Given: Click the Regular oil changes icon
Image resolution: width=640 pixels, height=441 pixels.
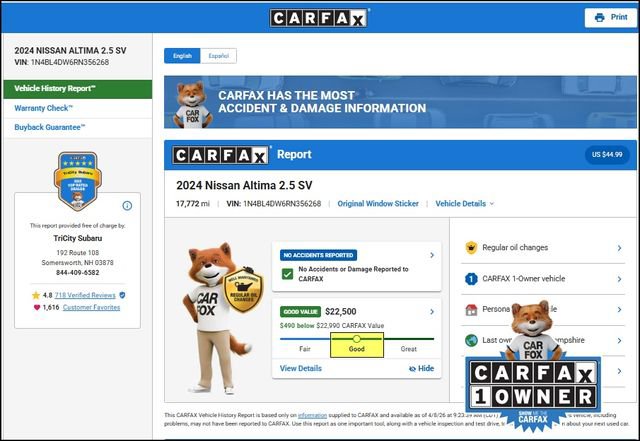Looking at the screenshot, I should (x=470, y=247).
